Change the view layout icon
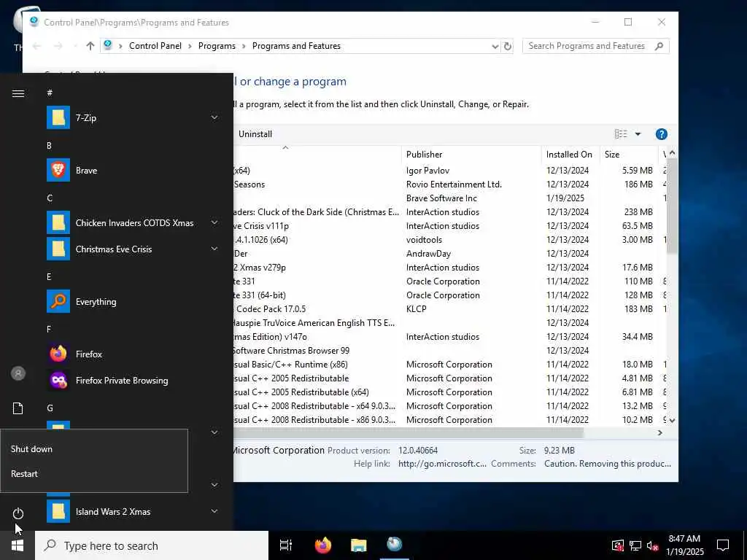This screenshot has width=747, height=560. (x=621, y=134)
